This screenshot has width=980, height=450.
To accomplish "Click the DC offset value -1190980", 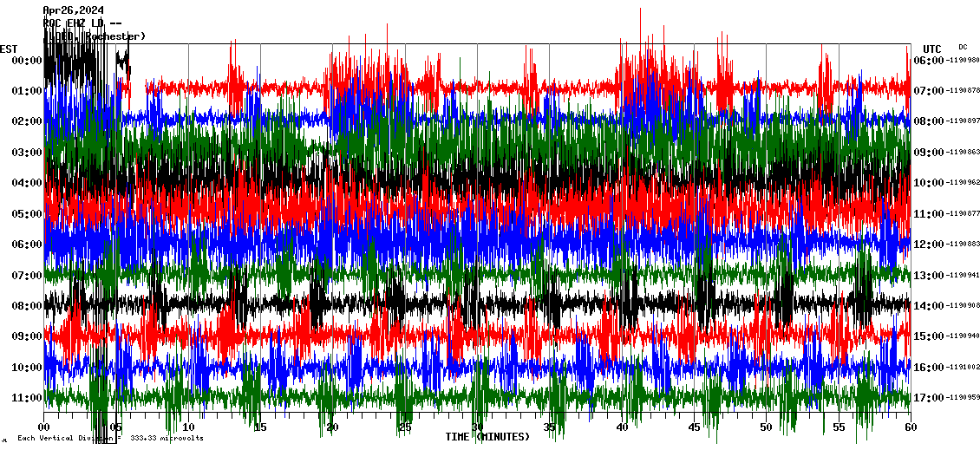I will (964, 61).
